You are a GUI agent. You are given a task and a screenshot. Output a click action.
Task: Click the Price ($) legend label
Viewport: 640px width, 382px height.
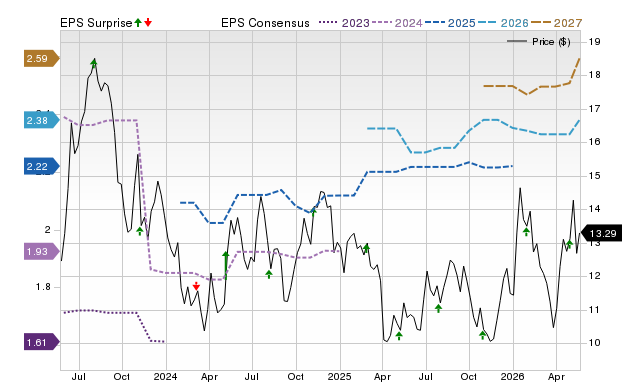(551, 42)
